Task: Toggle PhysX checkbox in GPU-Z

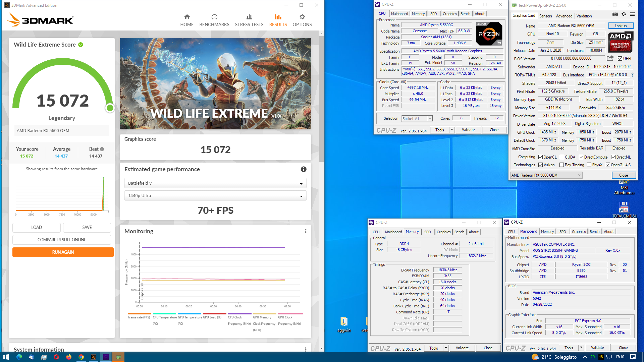Action: (589, 165)
